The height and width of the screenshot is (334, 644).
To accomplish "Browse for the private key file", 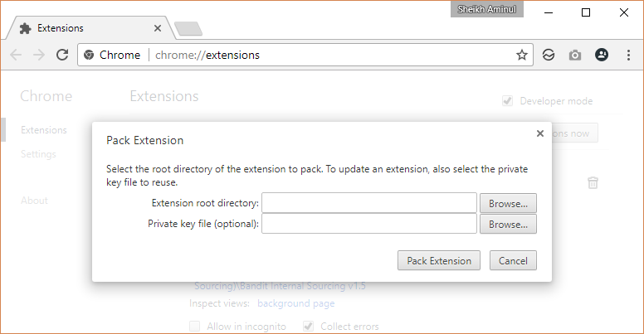I will click(508, 224).
